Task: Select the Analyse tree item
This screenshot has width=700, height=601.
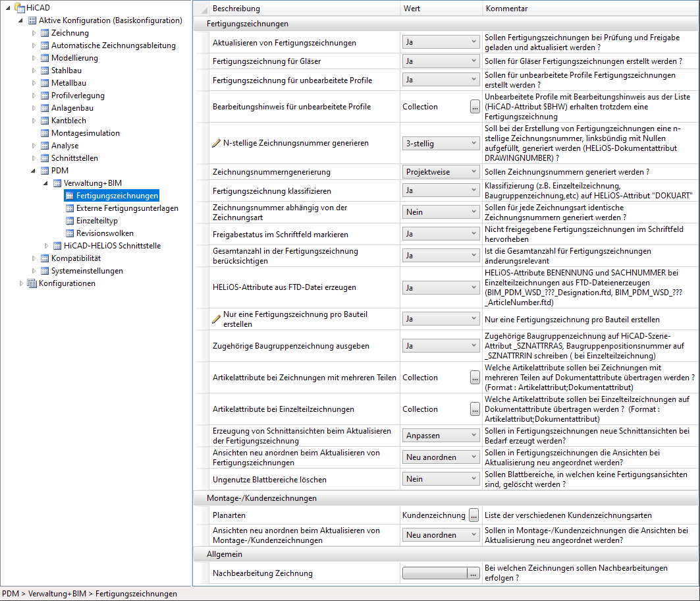Action: (x=65, y=145)
